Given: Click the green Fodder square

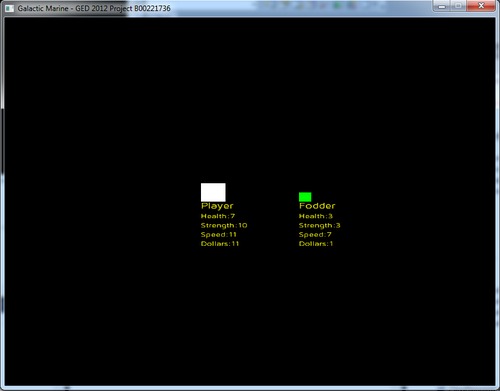Looking at the screenshot, I should 305,197.
